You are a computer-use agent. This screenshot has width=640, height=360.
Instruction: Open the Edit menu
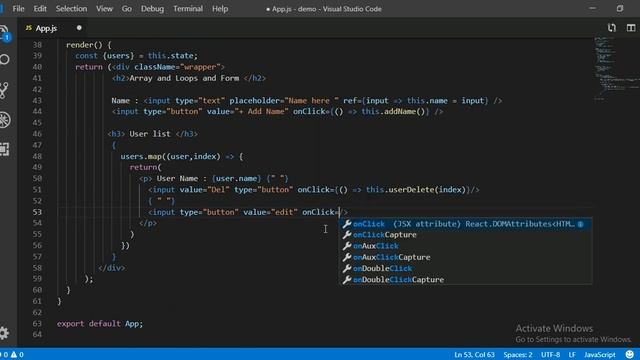click(x=40, y=9)
